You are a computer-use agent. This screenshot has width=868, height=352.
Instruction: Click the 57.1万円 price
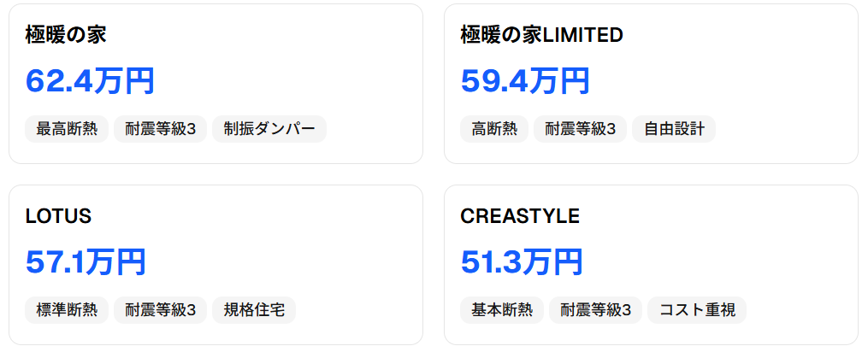tap(86, 262)
